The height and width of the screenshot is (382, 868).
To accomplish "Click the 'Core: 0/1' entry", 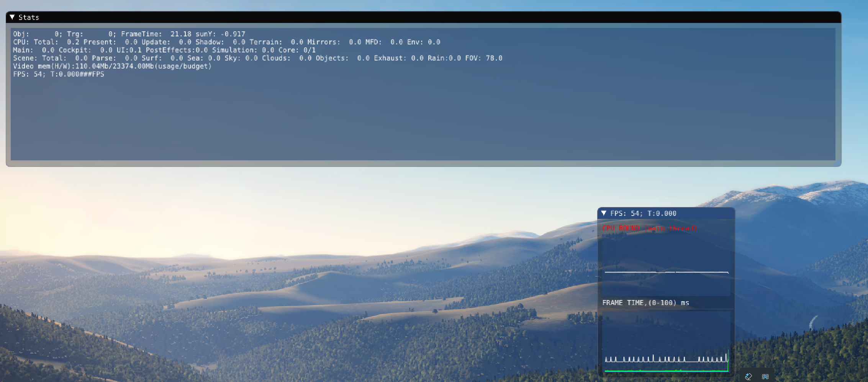I will coord(297,50).
